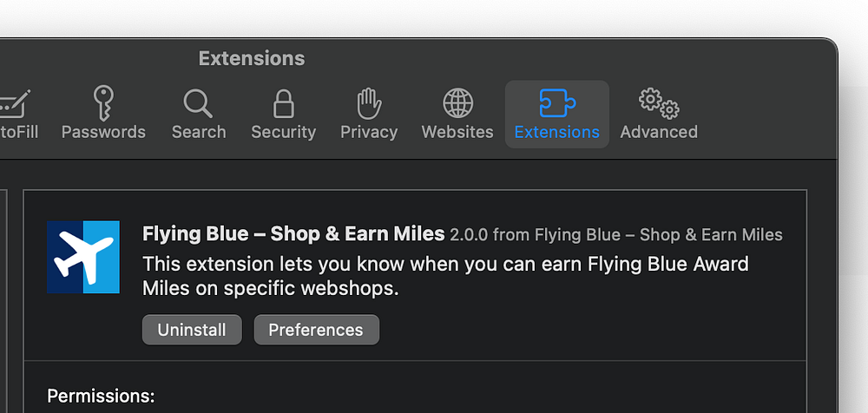Go to the Security tab label
Screen dimensions: 868x413
tap(283, 132)
